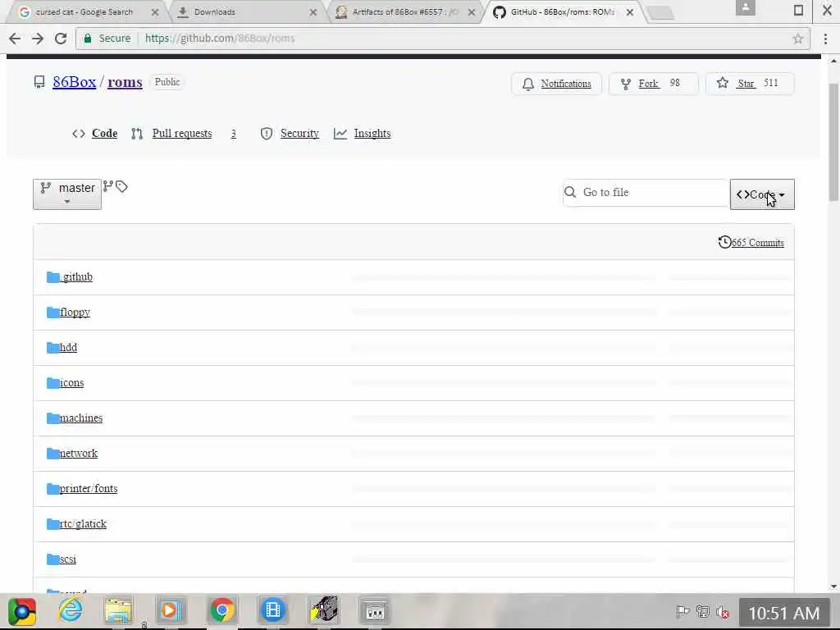
Task: Click the Notifications button
Action: tap(556, 84)
